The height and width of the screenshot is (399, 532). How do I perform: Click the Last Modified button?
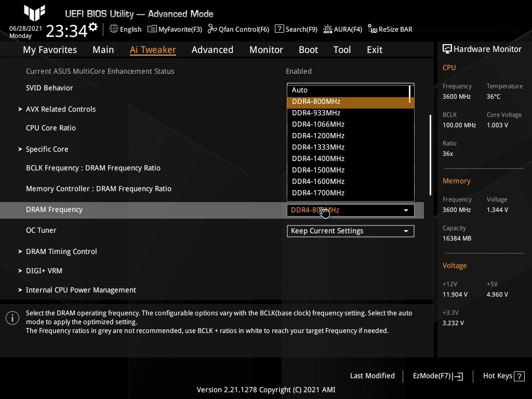[372, 376]
